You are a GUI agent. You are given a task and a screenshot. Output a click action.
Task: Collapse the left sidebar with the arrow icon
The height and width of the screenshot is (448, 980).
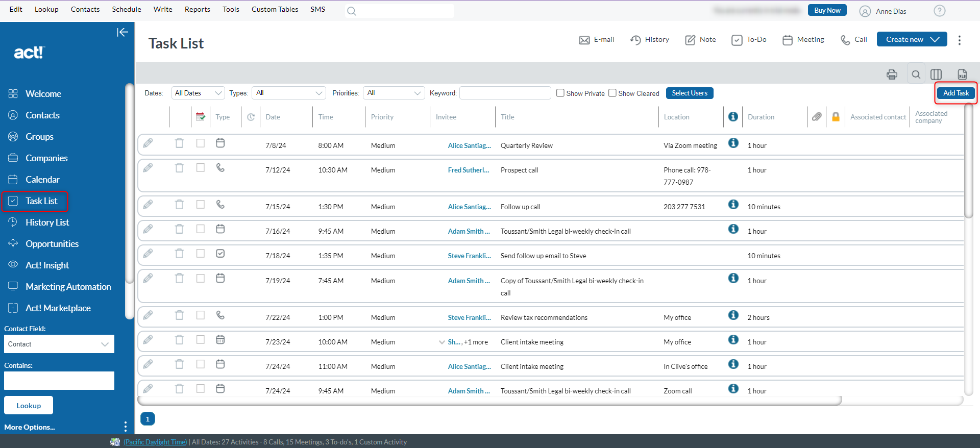click(122, 33)
